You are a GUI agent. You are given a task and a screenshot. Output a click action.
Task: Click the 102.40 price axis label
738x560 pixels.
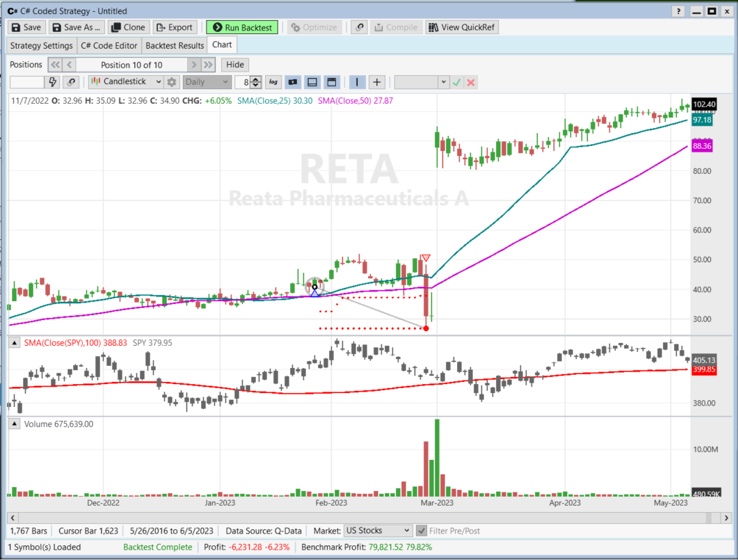point(704,104)
